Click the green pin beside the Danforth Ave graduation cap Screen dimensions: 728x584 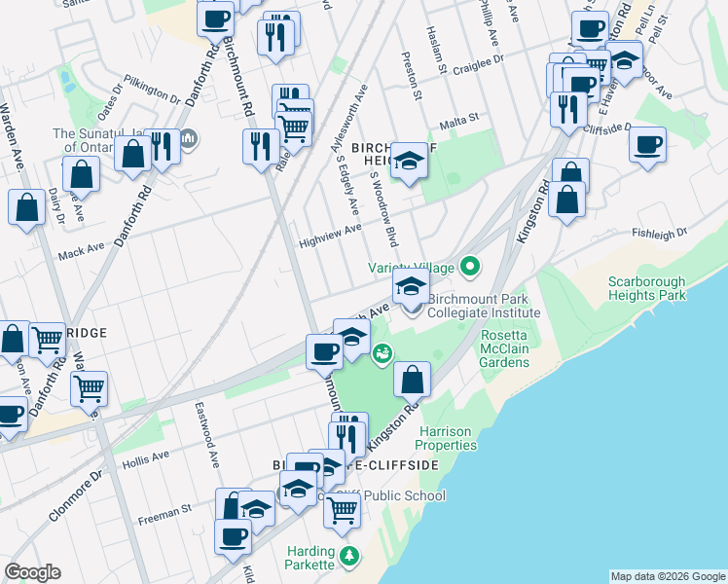click(382, 354)
